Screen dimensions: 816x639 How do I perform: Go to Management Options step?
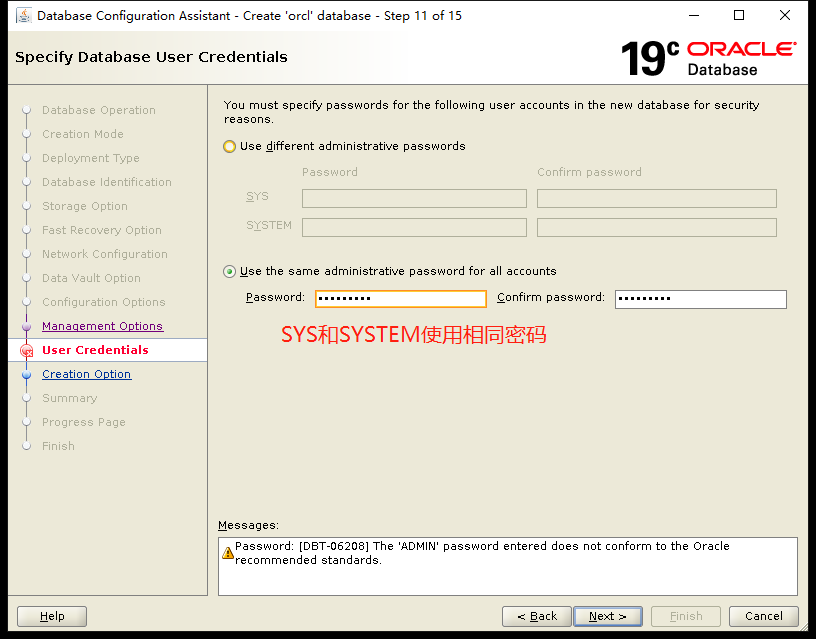point(103,326)
